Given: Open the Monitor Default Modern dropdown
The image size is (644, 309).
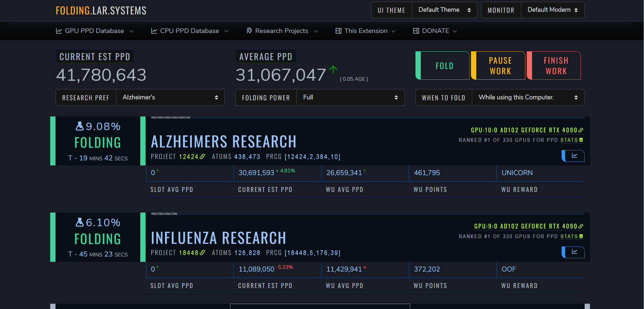Looking at the screenshot, I should click(x=552, y=10).
